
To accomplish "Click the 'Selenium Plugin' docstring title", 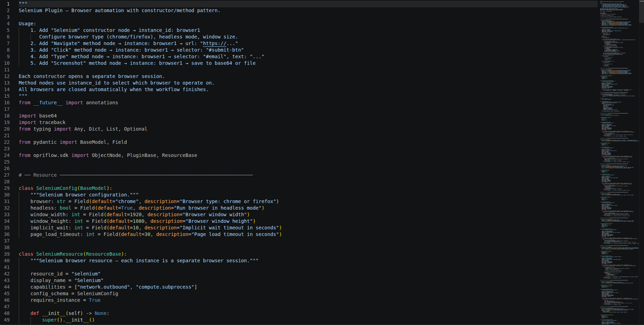I will coord(41,10).
